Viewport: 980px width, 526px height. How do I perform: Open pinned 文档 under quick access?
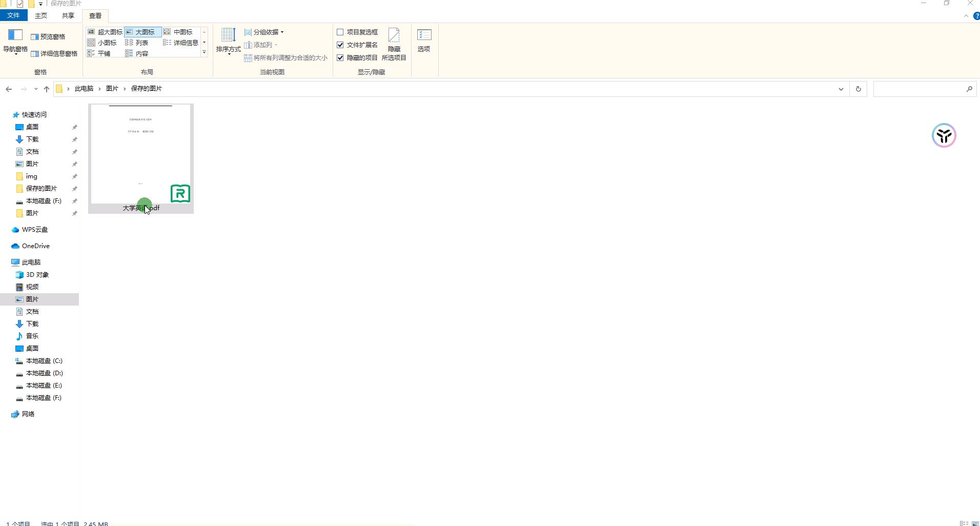tap(32, 152)
